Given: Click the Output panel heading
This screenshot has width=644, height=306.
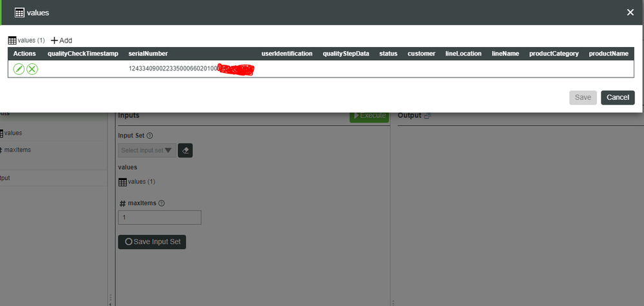Looking at the screenshot, I should pyautogui.click(x=409, y=116).
